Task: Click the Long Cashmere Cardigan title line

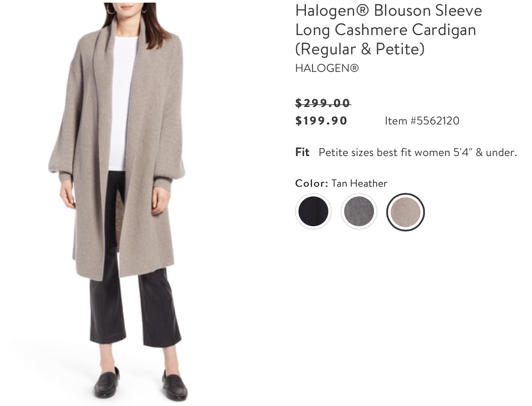Action: (386, 29)
